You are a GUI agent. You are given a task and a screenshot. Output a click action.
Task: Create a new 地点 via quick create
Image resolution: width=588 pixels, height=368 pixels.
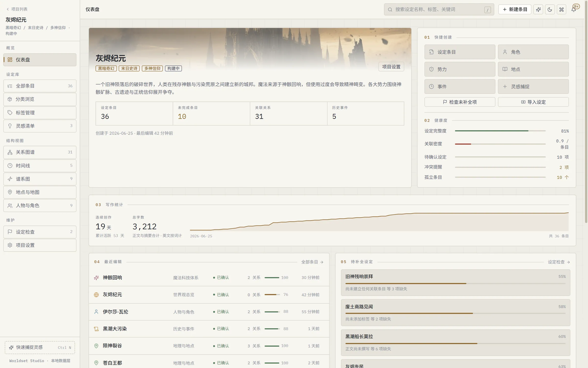click(533, 69)
